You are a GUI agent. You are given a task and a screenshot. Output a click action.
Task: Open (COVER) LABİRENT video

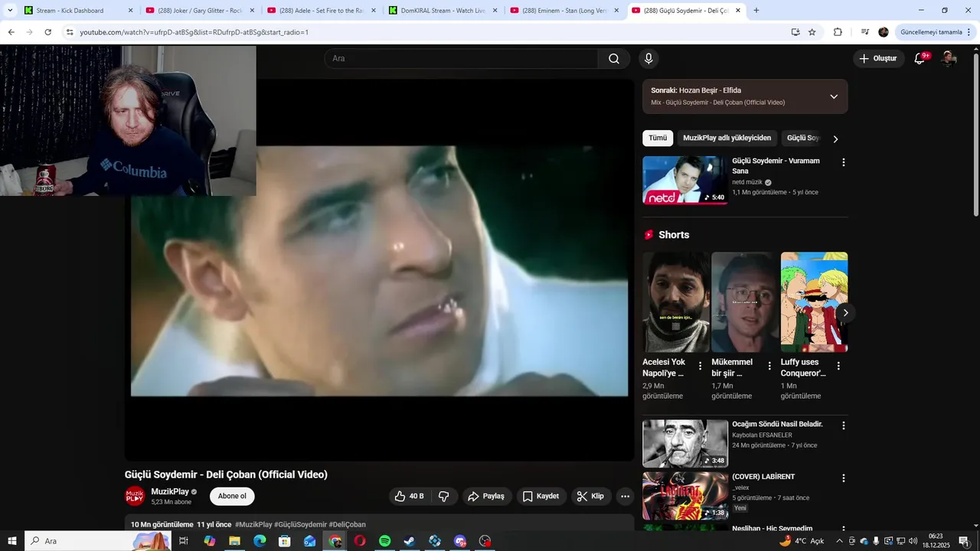[685, 496]
